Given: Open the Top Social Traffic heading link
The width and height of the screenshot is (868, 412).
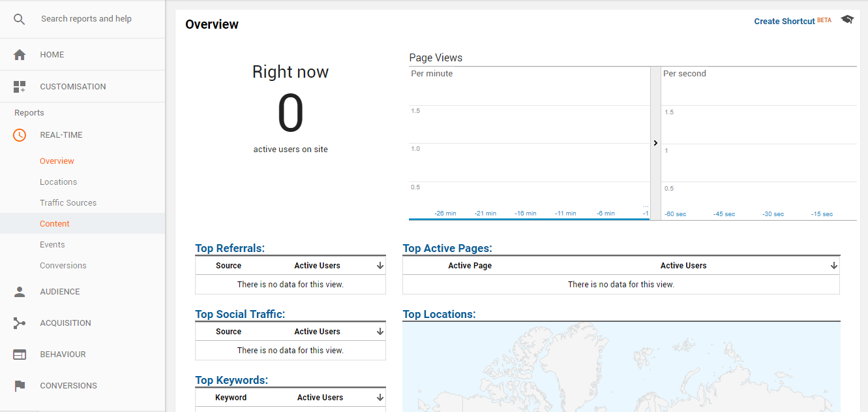Looking at the screenshot, I should tap(240, 314).
